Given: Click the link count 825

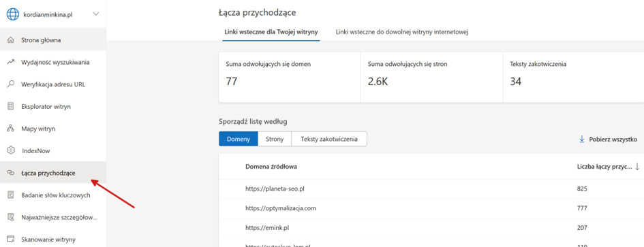Looking at the screenshot, I should [582, 189].
